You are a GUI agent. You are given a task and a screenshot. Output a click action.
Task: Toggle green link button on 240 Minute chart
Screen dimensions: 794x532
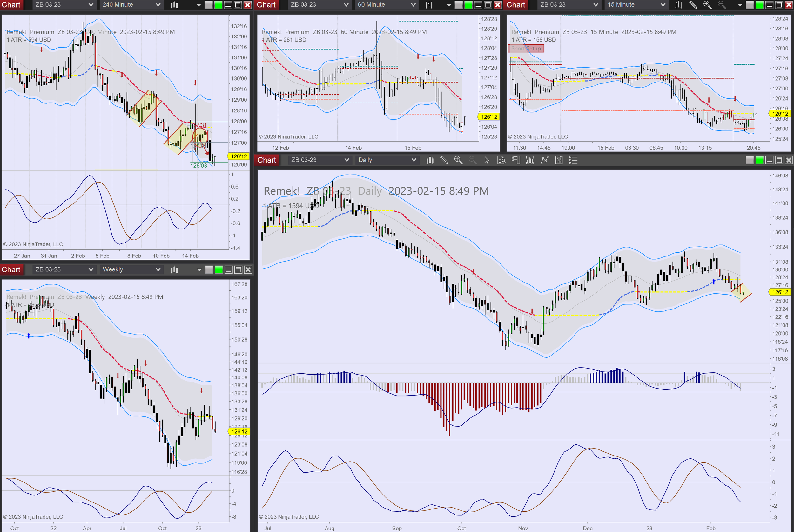219,5
